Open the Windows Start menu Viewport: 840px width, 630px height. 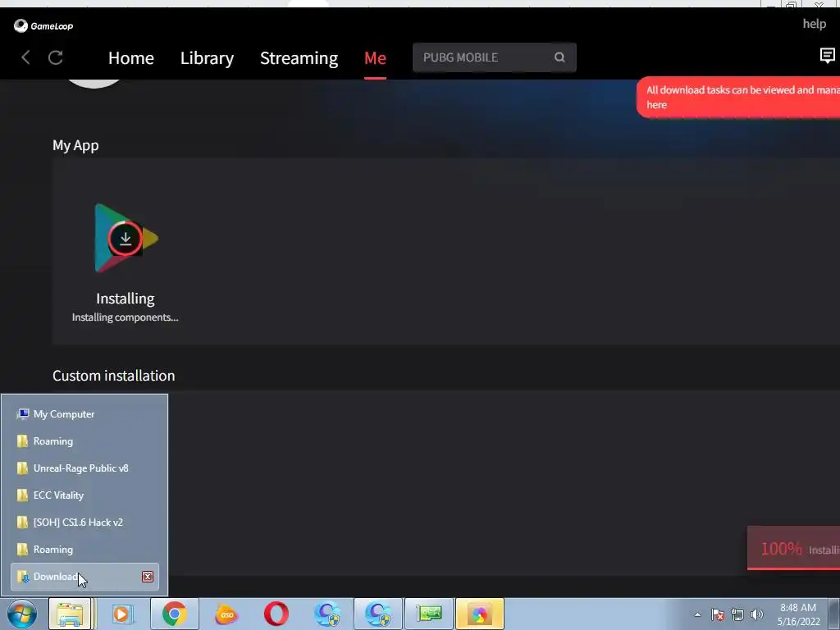(x=22, y=614)
